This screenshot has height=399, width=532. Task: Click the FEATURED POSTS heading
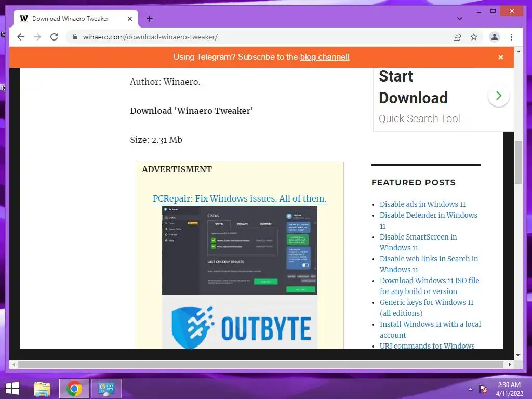coord(413,182)
